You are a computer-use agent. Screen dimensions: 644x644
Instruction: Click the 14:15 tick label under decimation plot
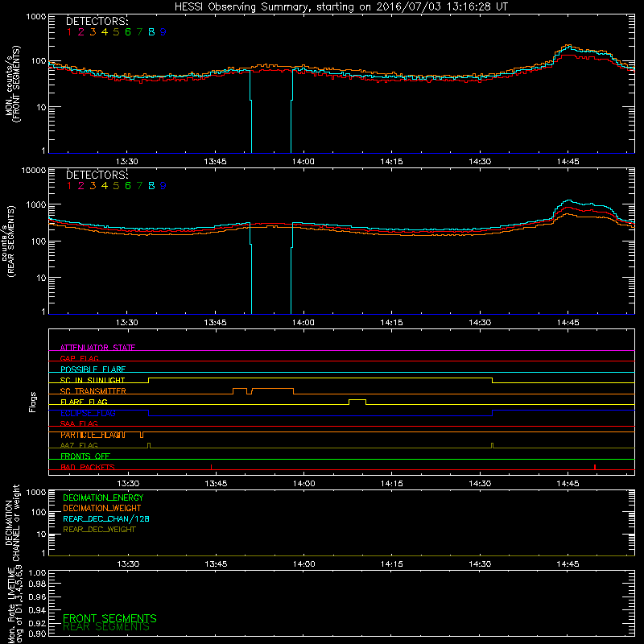(392, 564)
